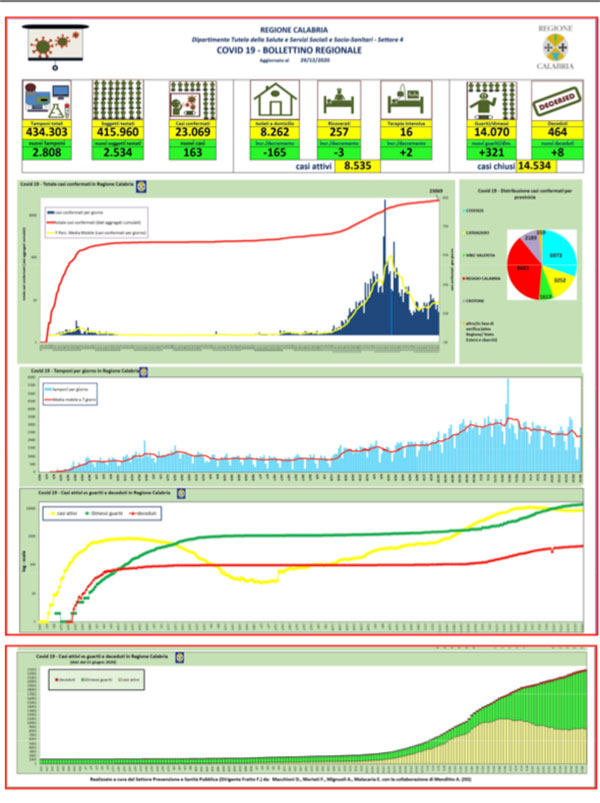Click the recovered person guariti icon

491,100
